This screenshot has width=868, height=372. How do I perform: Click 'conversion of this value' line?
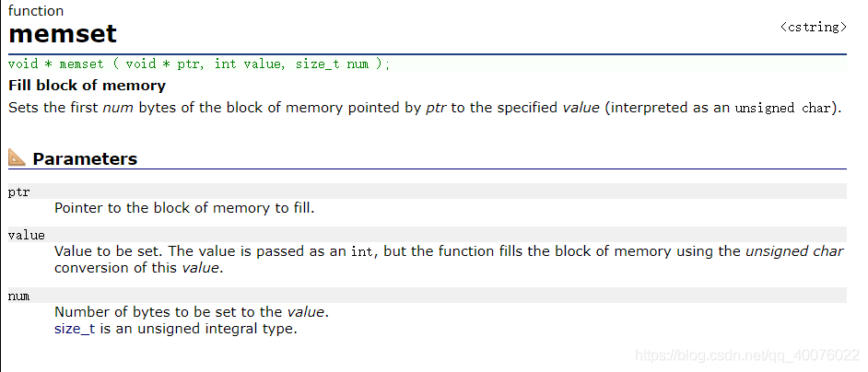pyautogui.click(x=138, y=269)
